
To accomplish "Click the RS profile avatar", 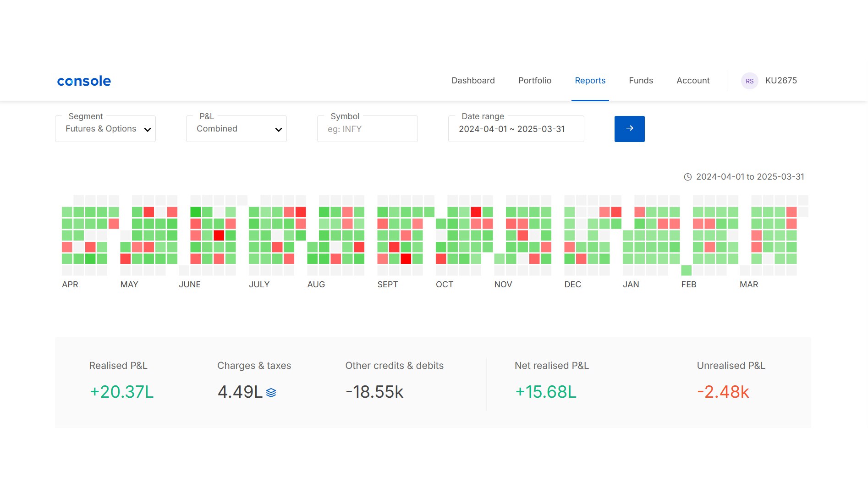I will click(749, 81).
